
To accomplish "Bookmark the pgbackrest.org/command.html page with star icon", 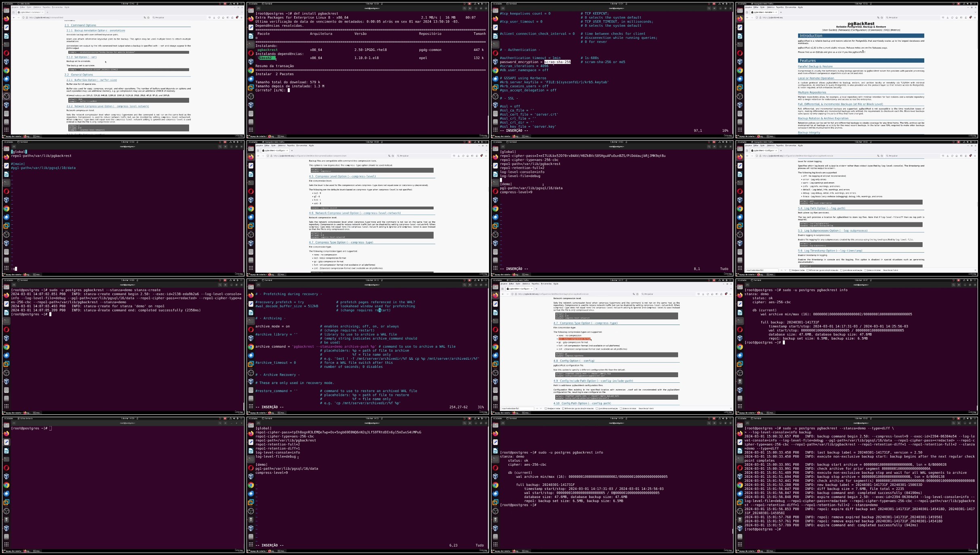I will pyautogui.click(x=148, y=17).
